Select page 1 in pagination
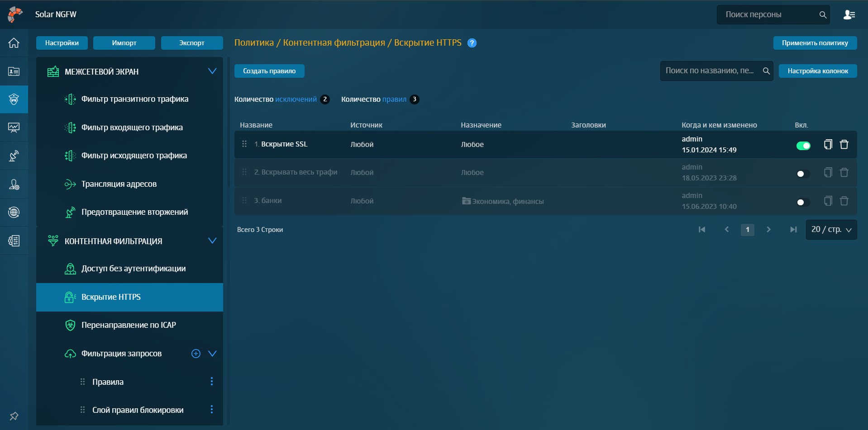The height and width of the screenshot is (430, 868). (x=748, y=230)
